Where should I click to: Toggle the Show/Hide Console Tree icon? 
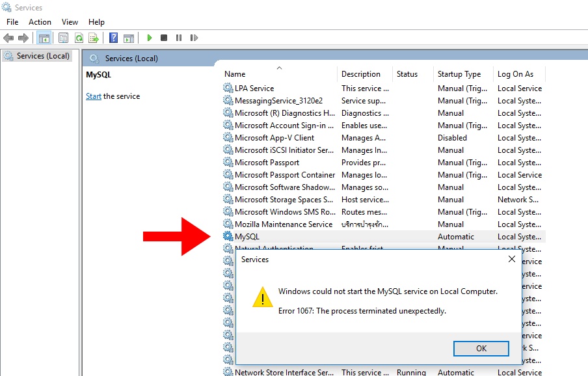coord(44,38)
